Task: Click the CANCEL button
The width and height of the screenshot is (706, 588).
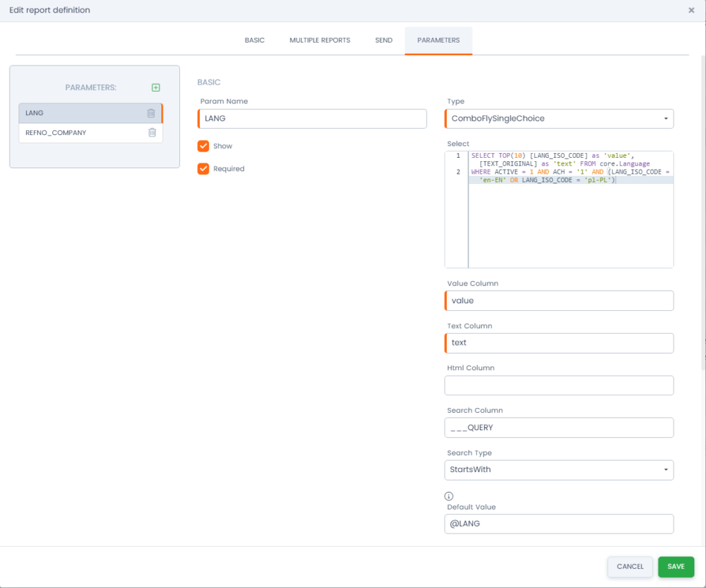Action: pos(629,567)
